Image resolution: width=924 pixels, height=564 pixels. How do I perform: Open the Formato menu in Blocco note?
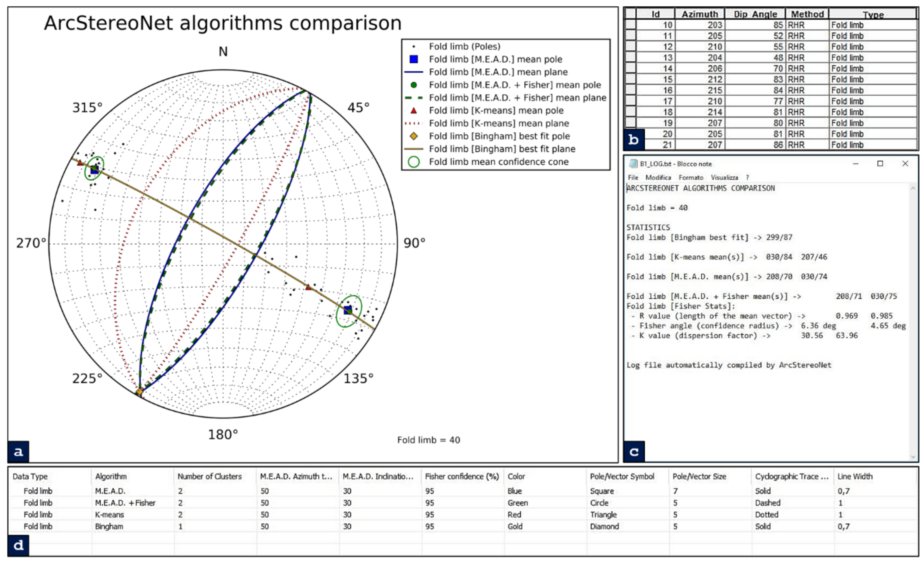(x=691, y=177)
